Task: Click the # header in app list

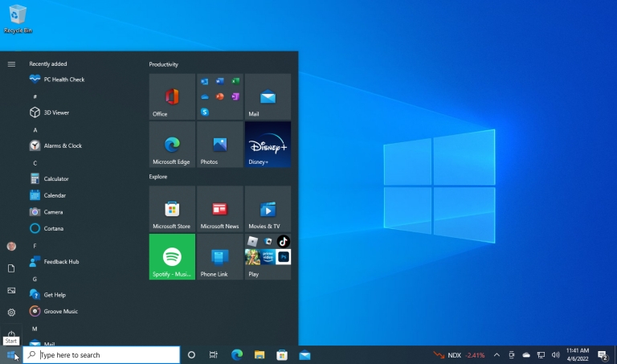Action: [35, 96]
